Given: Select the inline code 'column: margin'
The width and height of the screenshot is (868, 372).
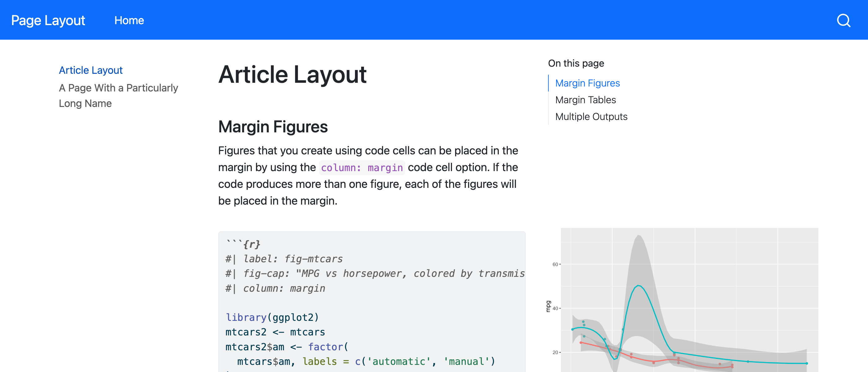Looking at the screenshot, I should click(361, 167).
